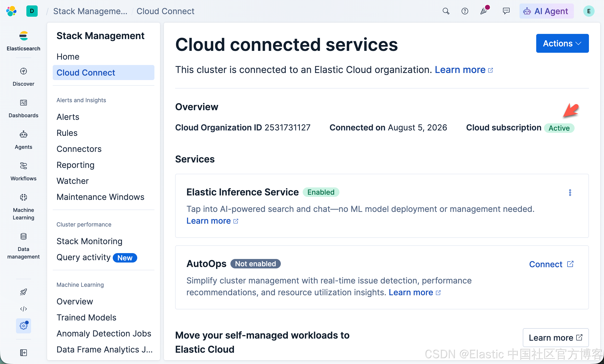
Task: Click the Connected on August 5, 2026 text
Action: 388,127
